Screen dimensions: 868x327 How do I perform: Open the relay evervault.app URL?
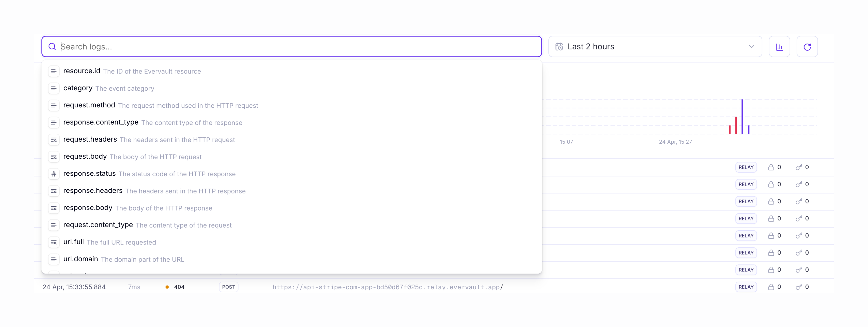(387, 287)
